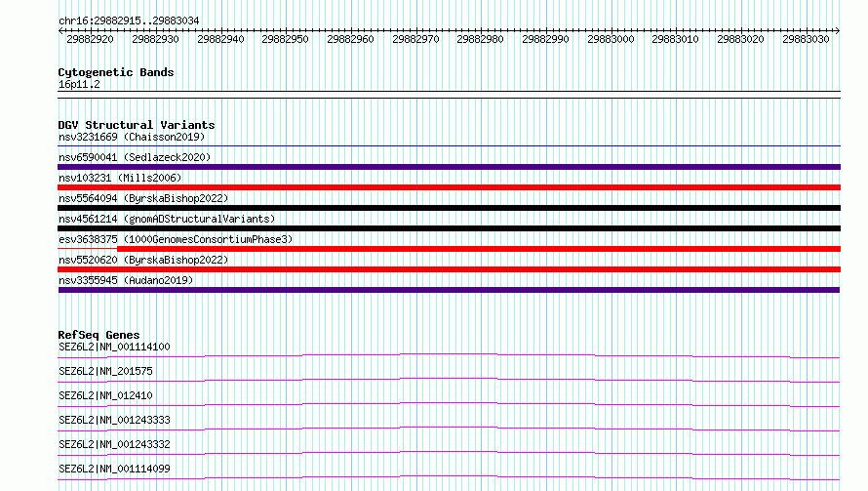Click ruler position 29882930
This screenshot has width=868, height=491.
click(x=155, y=39)
